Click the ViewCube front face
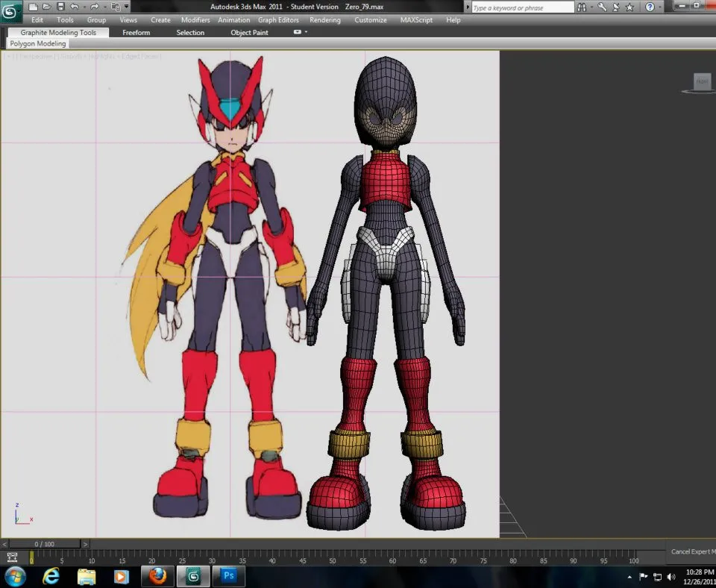The height and width of the screenshot is (588, 716). pyautogui.click(x=702, y=82)
